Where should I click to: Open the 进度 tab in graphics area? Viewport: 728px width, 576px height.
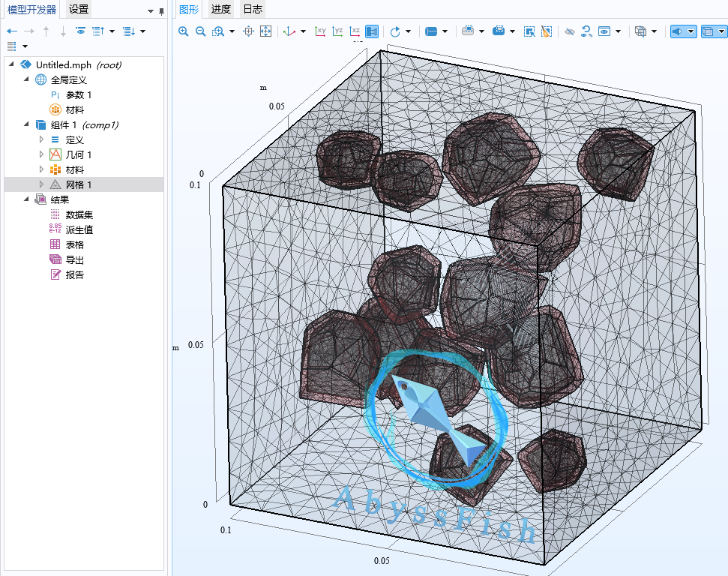tap(220, 10)
